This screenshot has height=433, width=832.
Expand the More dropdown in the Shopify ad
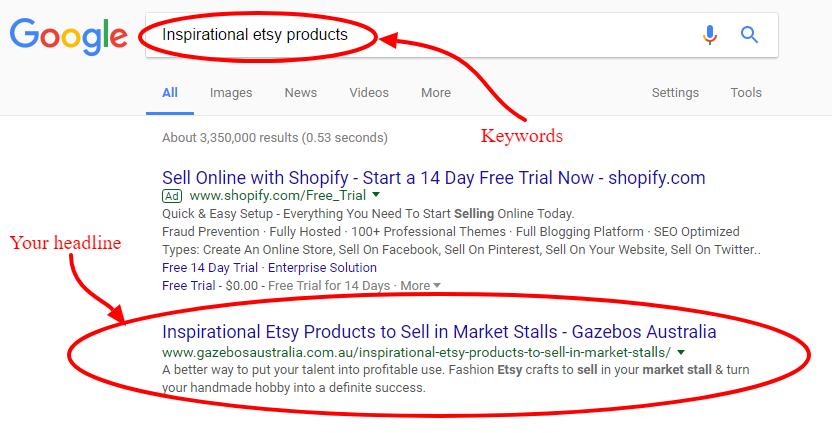tap(420, 285)
